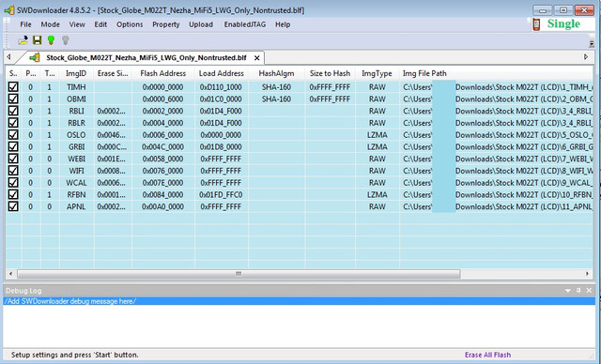Viewport: 601px width, 364px height.
Task: Click the OBMI load address 0x01C0_0000 cell
Action: pos(222,99)
